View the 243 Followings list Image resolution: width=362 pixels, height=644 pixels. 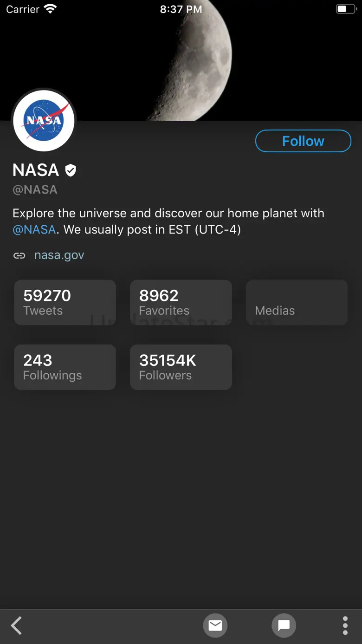click(x=65, y=367)
